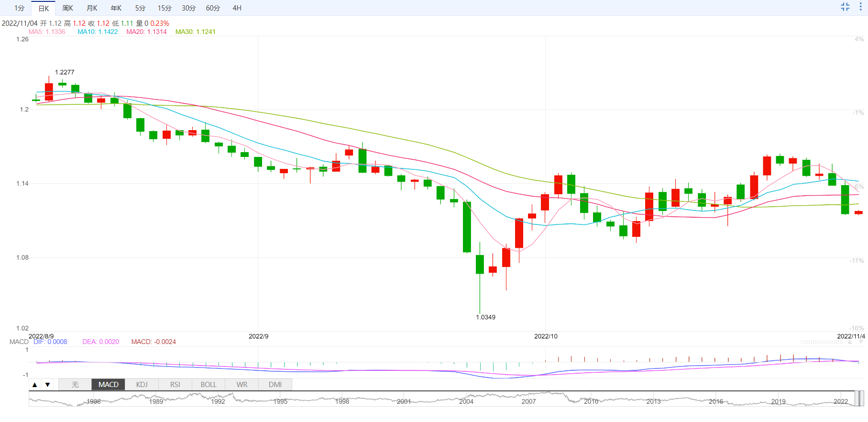Click the 1.0349 low price label
868x422 pixels.
[x=485, y=317]
